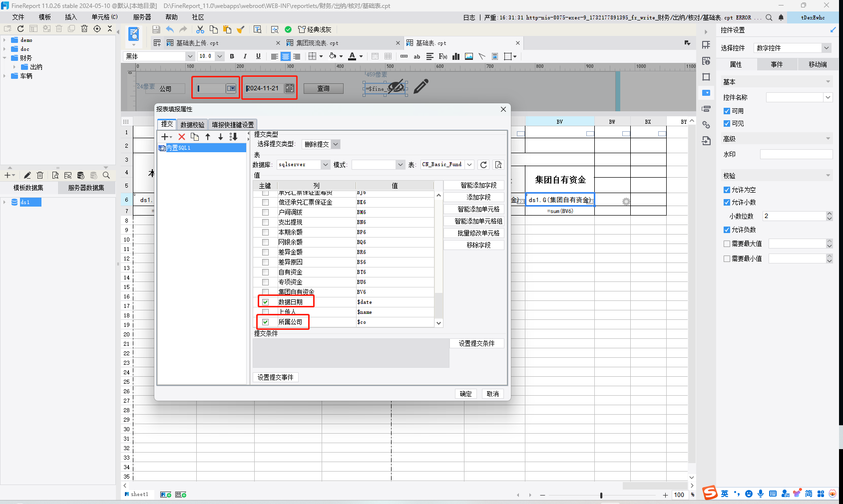Open the notification bell icon
This screenshot has width=843, height=504.
(781, 17)
